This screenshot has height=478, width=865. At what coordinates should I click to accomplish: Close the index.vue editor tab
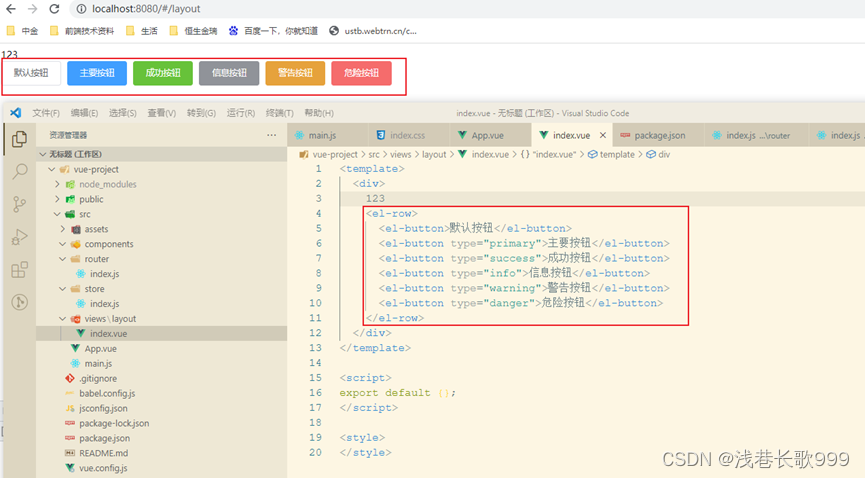(603, 135)
